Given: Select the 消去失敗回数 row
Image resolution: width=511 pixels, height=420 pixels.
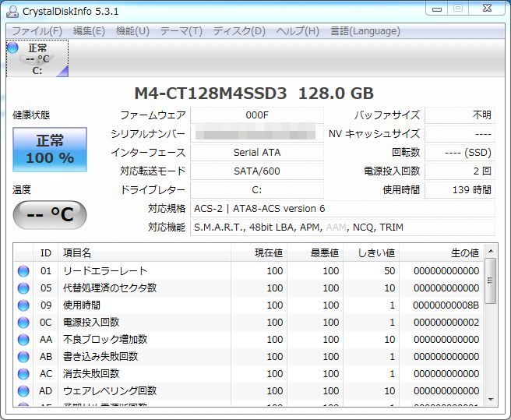Looking at the screenshot, I should pos(248,374).
